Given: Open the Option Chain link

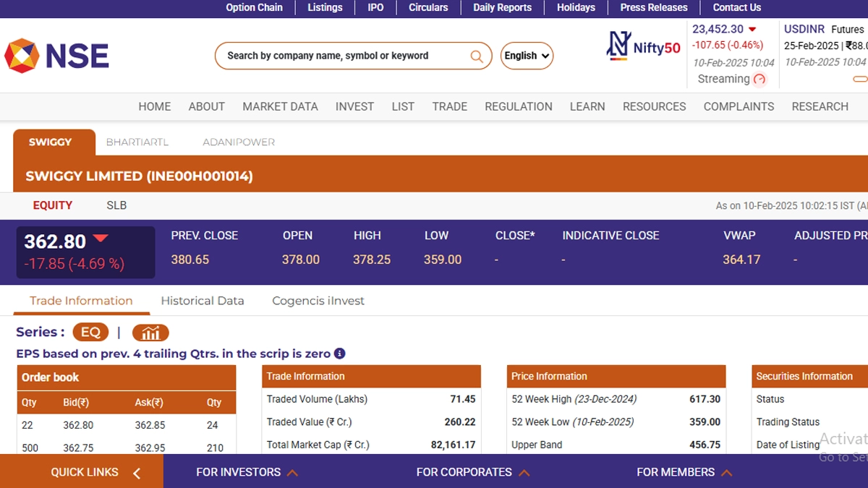Looking at the screenshot, I should [x=254, y=7].
